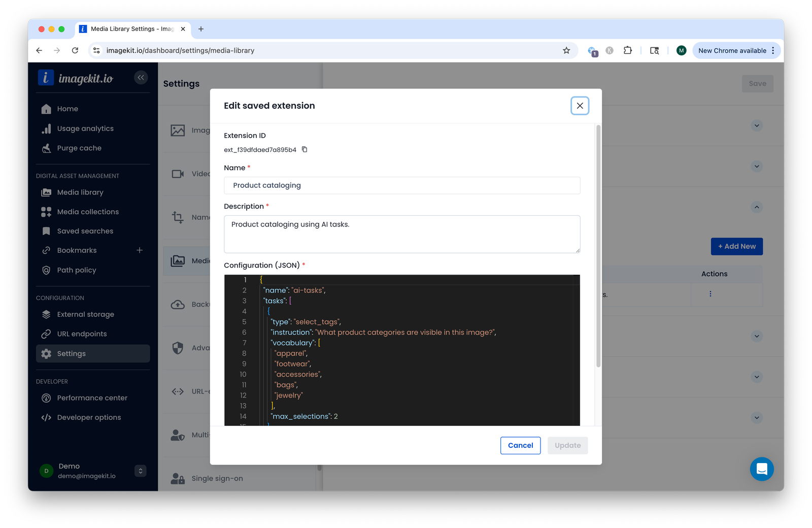The image size is (812, 528).
Task: Click the Path policy shield icon
Action: point(46,270)
